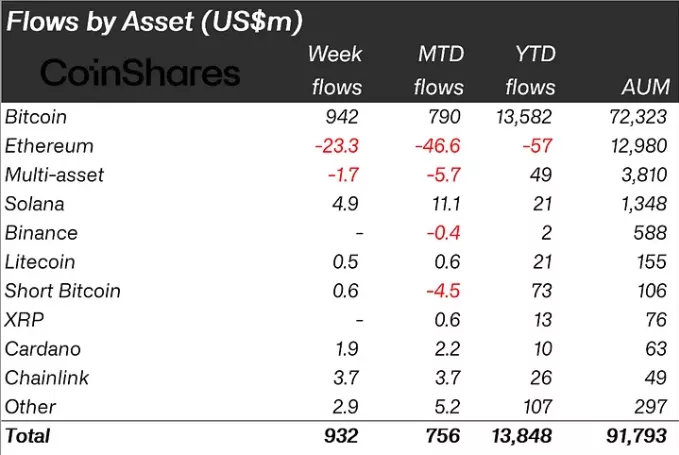The width and height of the screenshot is (679, 455).
Task: Select the Short Bitcoin row label
Action: pyautogui.click(x=62, y=291)
